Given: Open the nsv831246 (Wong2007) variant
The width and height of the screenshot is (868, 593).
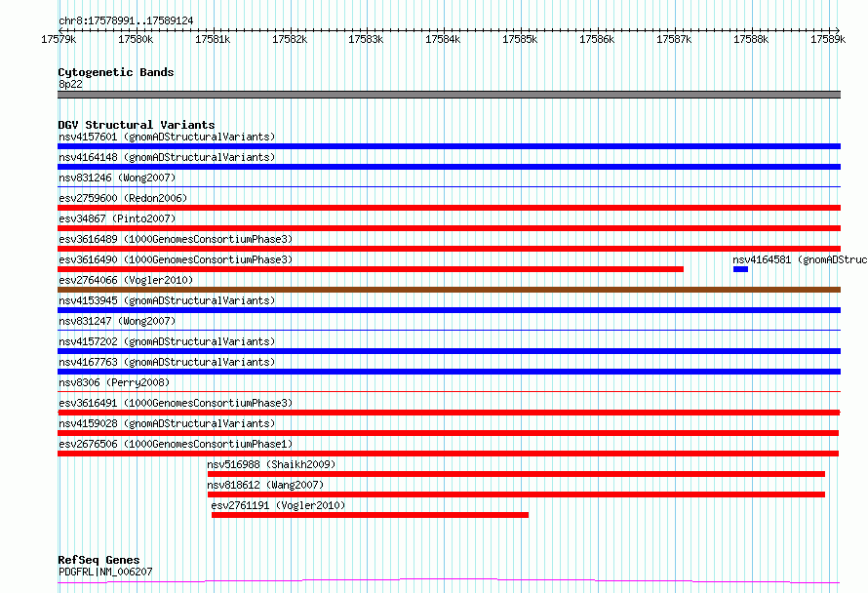Looking at the screenshot, I should 117,178.
